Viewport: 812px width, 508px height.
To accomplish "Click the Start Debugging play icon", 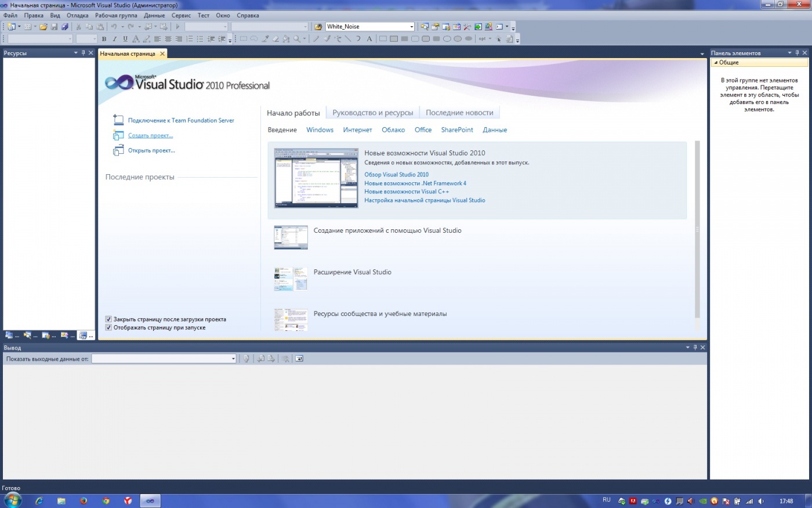I will pos(177,27).
